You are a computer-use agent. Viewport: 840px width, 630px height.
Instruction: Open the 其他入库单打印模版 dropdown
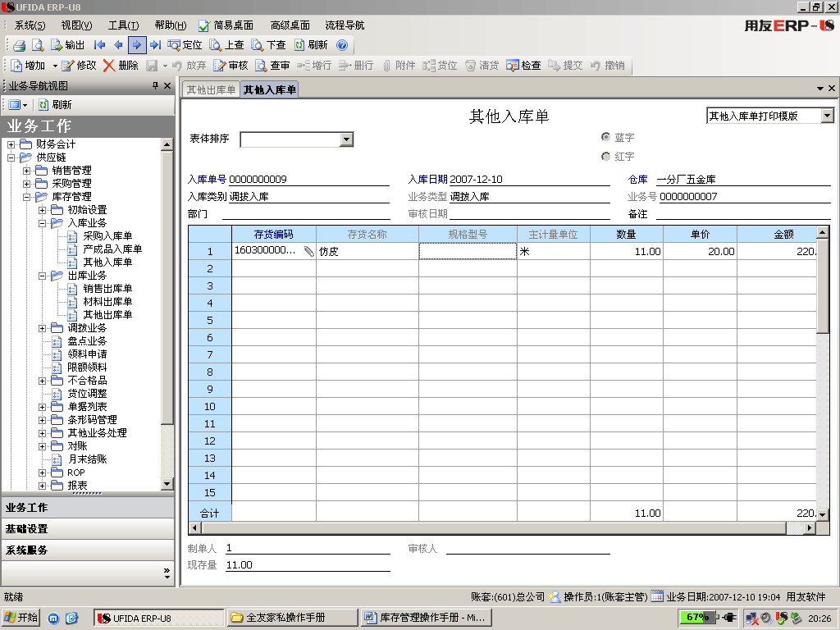pos(827,116)
